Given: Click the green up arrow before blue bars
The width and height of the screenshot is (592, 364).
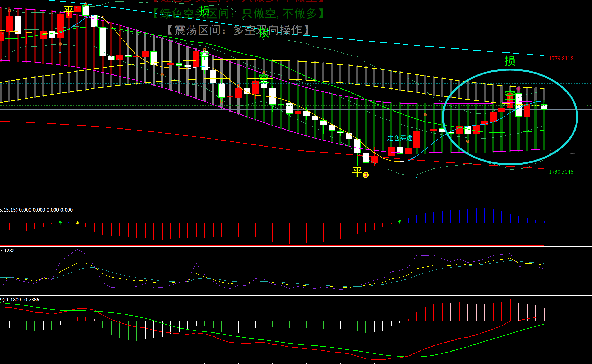Looking at the screenshot, I should (400, 221).
